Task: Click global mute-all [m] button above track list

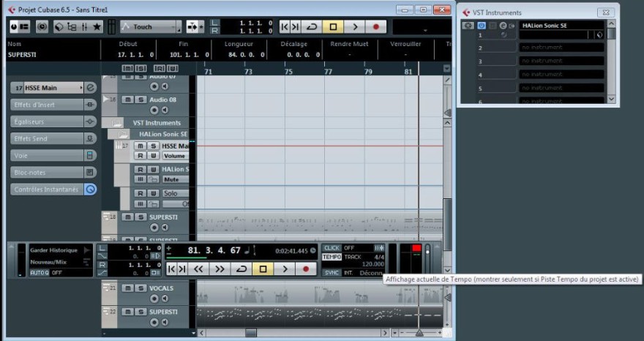Action: (x=127, y=68)
